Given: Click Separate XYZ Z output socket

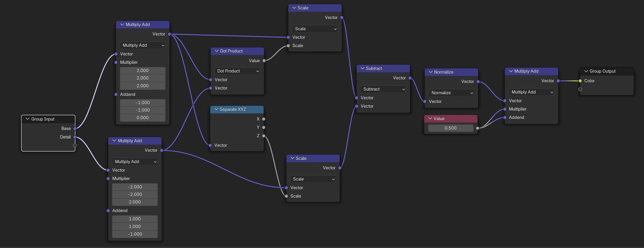Looking at the screenshot, I should click(263, 136).
